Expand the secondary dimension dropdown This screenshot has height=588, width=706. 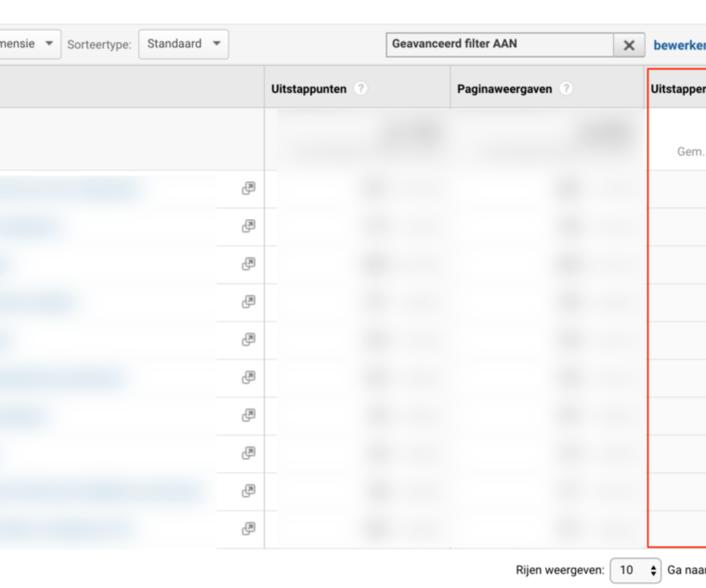tap(28, 44)
